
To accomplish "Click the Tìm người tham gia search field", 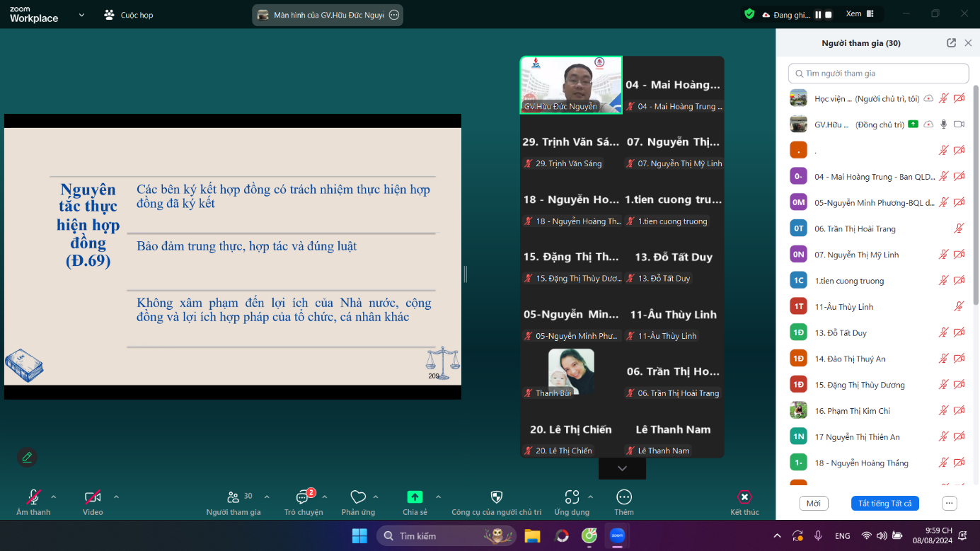I will [878, 74].
